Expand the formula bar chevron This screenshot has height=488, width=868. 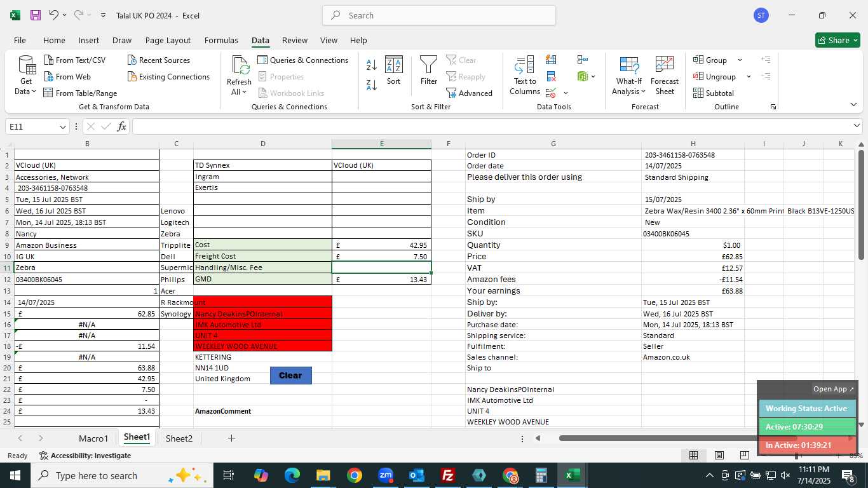[857, 126]
